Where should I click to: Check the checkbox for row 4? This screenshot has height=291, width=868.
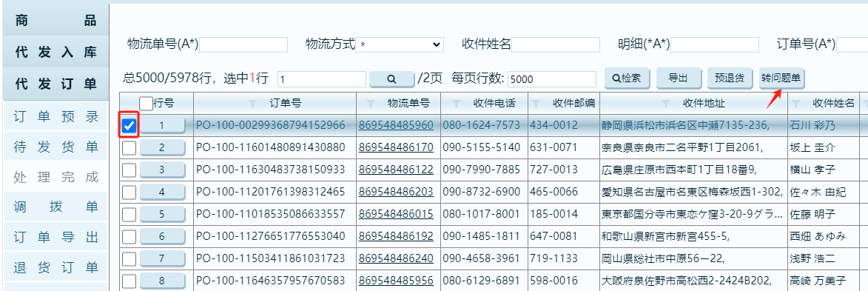click(x=129, y=193)
